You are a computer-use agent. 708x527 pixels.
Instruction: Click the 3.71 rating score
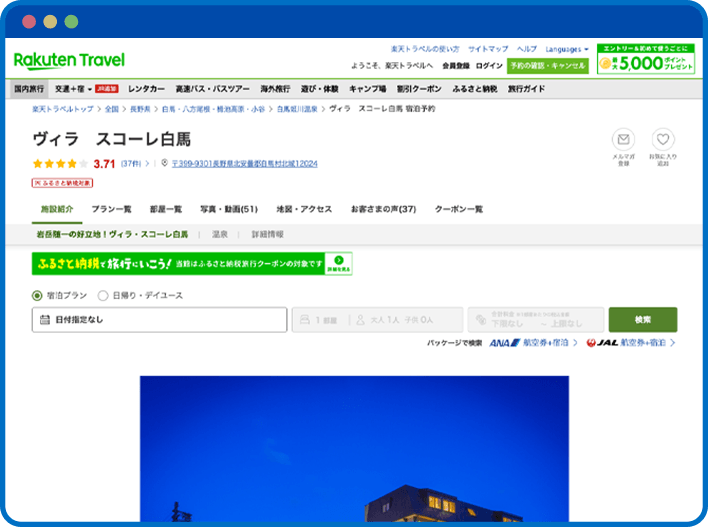coord(104,164)
